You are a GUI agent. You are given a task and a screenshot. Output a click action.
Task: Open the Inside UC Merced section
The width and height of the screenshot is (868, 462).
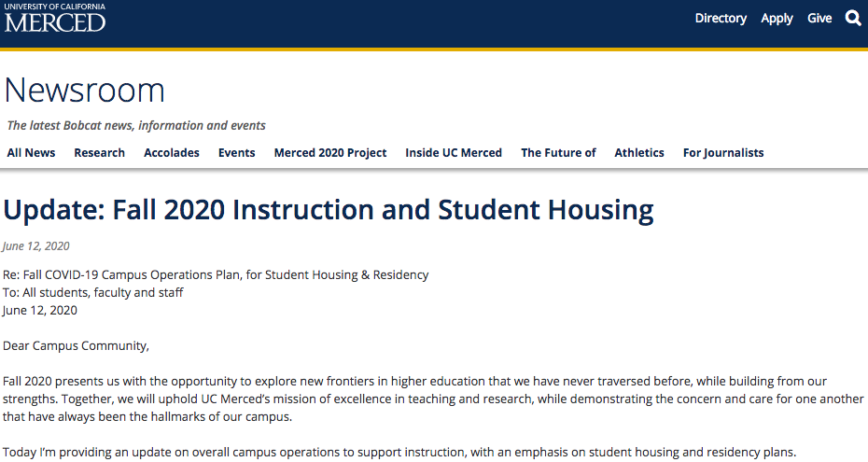[x=454, y=153]
